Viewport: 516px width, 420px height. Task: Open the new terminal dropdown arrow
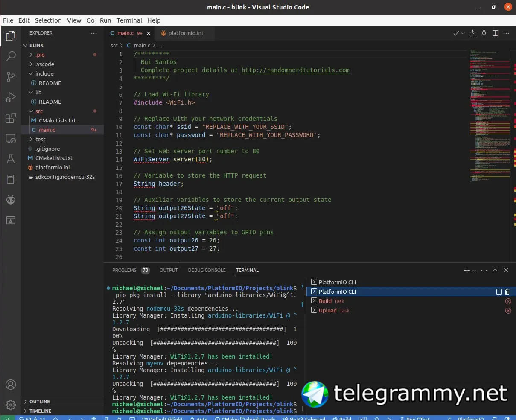pos(474,271)
